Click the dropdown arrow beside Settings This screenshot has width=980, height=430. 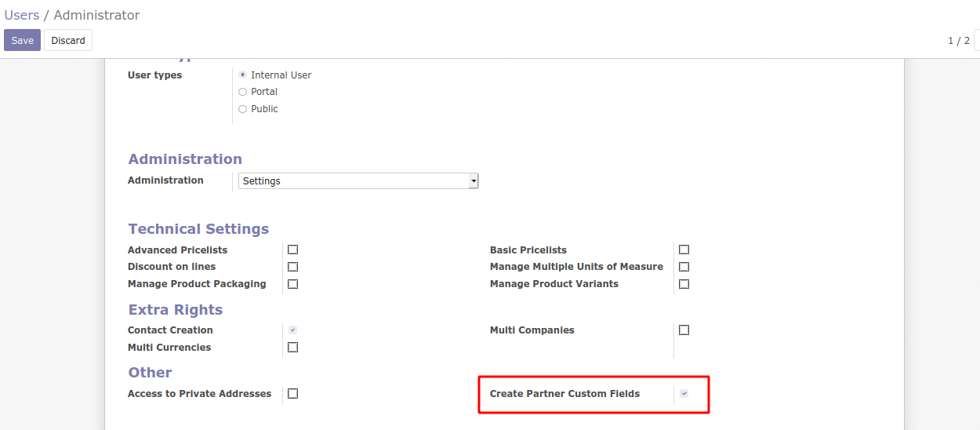pos(473,181)
